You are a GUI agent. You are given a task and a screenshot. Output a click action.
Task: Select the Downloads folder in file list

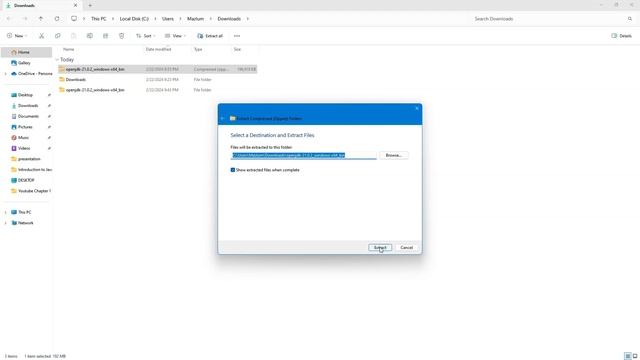tap(157, 80)
